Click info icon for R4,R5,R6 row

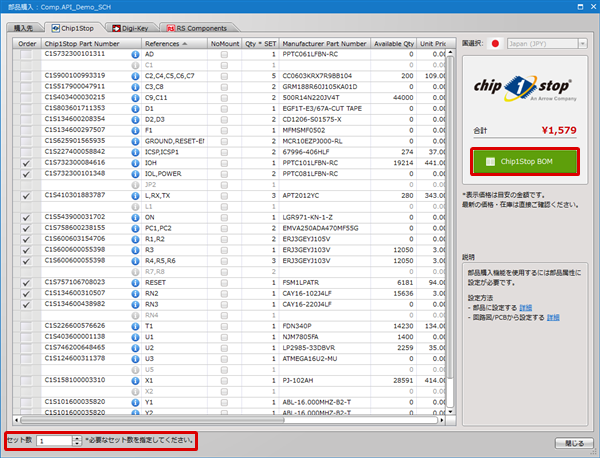click(x=135, y=261)
